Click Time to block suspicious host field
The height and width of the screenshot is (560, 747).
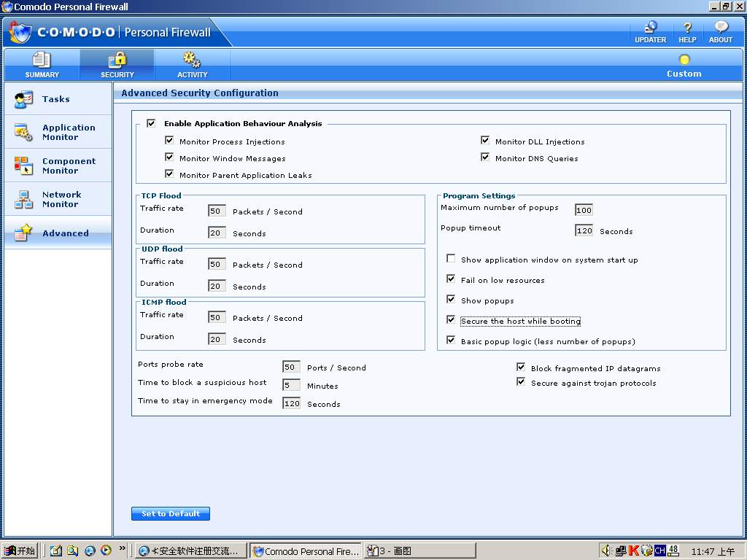[291, 385]
